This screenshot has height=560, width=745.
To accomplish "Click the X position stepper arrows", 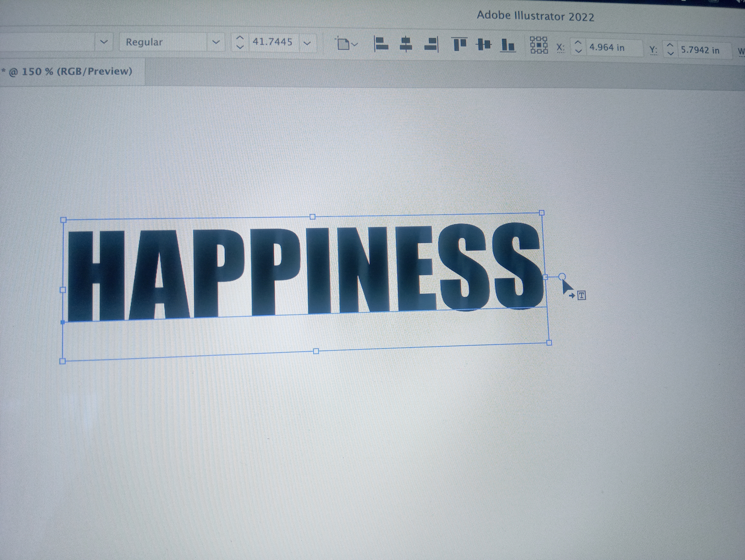I will click(578, 47).
